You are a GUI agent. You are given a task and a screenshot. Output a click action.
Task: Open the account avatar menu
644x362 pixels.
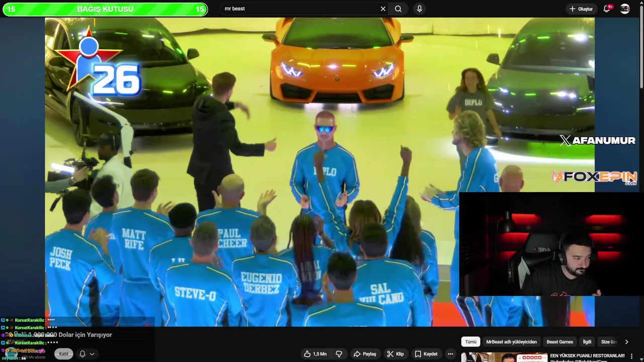625,9
